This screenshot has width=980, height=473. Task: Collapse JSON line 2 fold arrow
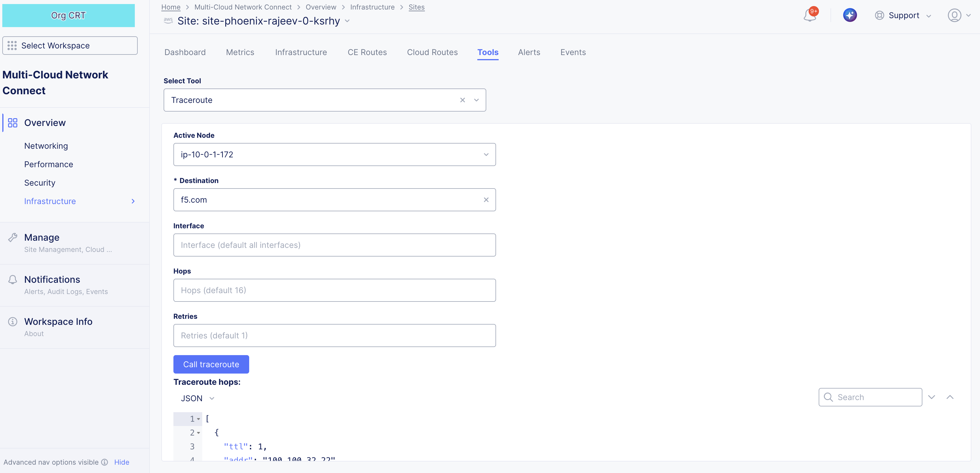point(198,433)
